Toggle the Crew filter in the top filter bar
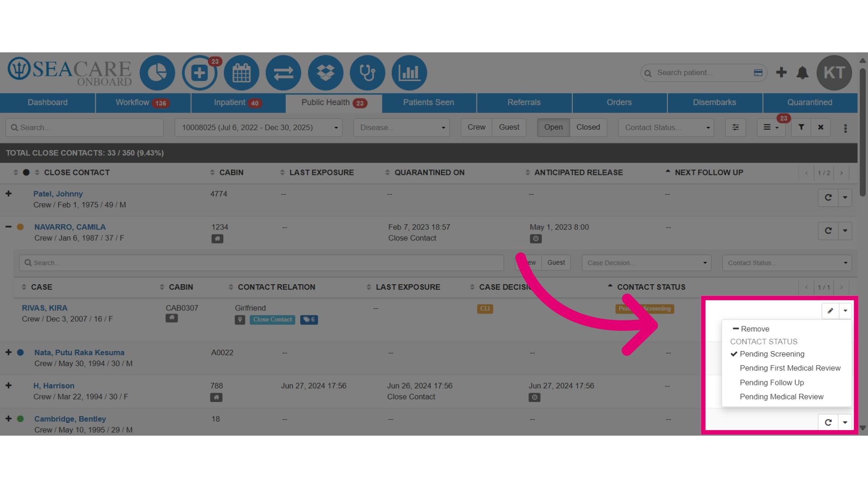This screenshot has height=488, width=868. pyautogui.click(x=476, y=127)
